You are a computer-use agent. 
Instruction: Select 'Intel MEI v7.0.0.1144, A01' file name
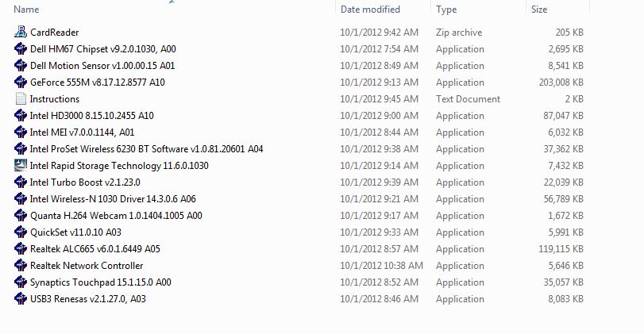[x=82, y=132]
